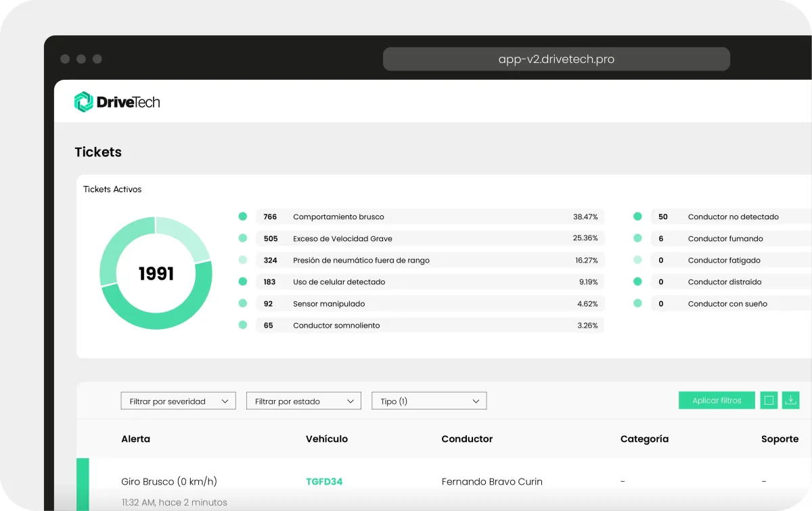812x511 pixels.
Task: Click the dot next to Comportamiento brusco
Action: click(x=243, y=217)
